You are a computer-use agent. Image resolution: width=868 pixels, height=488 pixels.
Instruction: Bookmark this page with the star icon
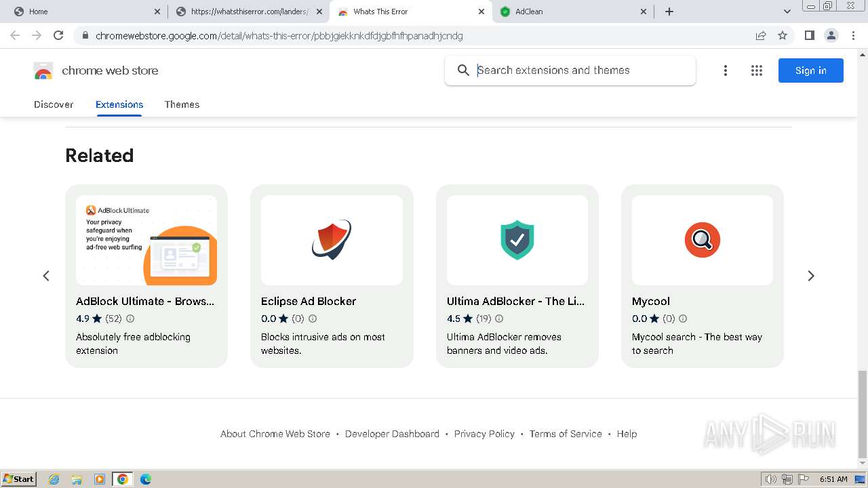[x=783, y=35]
